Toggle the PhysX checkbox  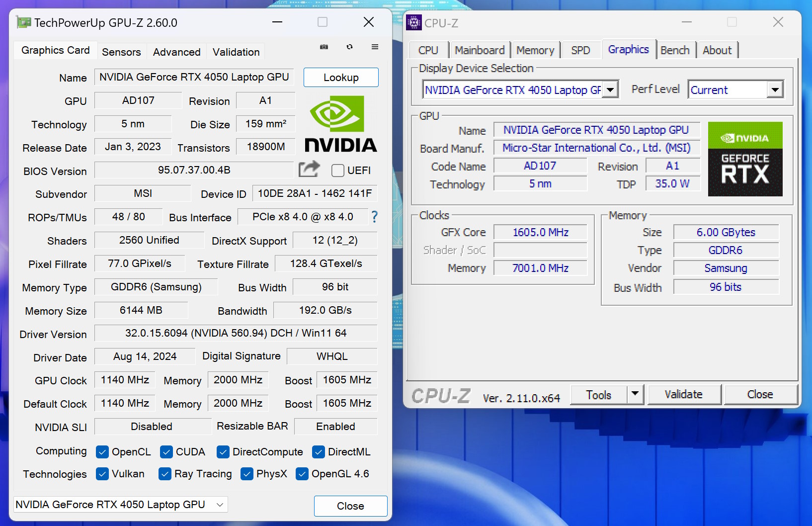(247, 474)
